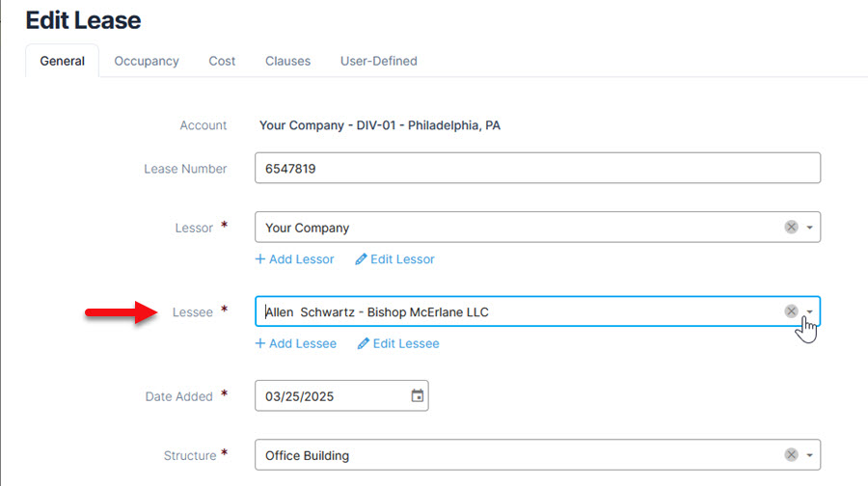Viewport: 868px width, 486px height.
Task: Select the User-Defined tab
Action: (378, 61)
